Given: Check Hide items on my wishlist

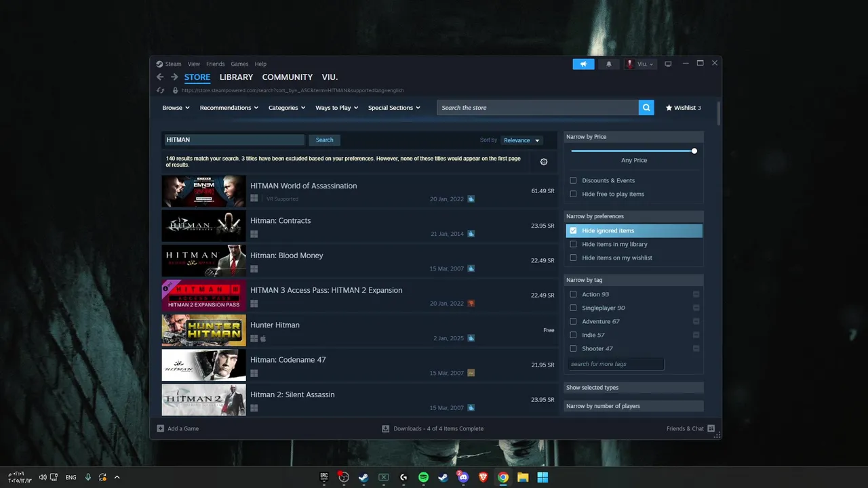Looking at the screenshot, I should pyautogui.click(x=573, y=258).
